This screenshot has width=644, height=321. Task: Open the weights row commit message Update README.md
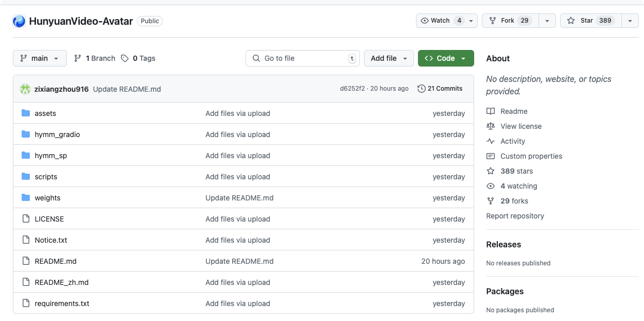[x=239, y=198]
